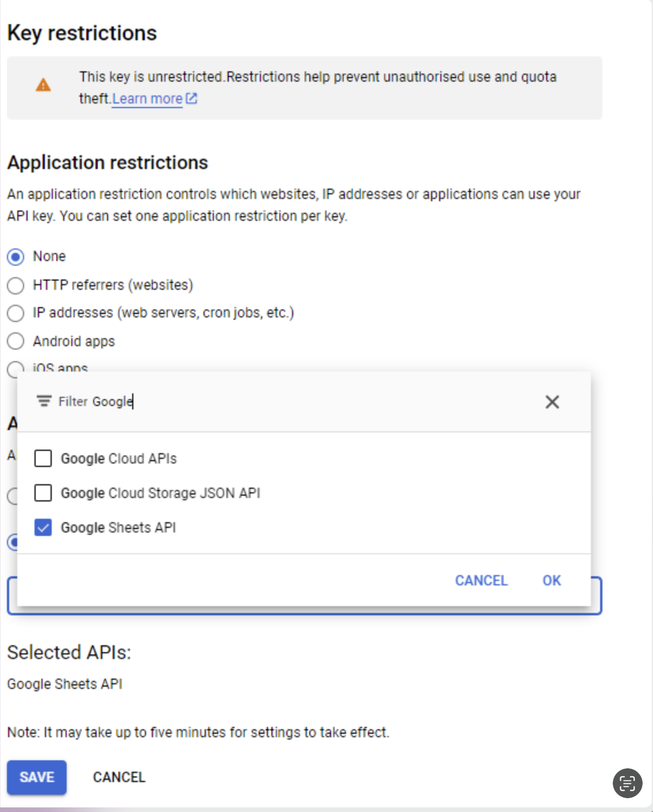Click OK in the API filter dropdown
653x812 pixels.
pos(552,580)
